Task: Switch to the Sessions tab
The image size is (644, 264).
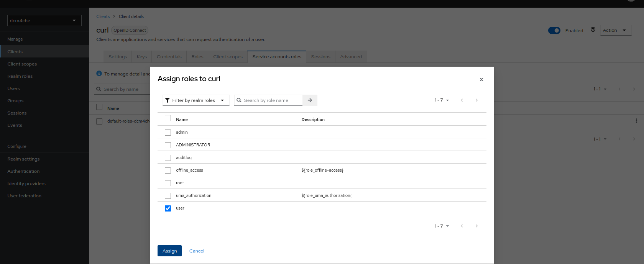Action: (x=321, y=57)
